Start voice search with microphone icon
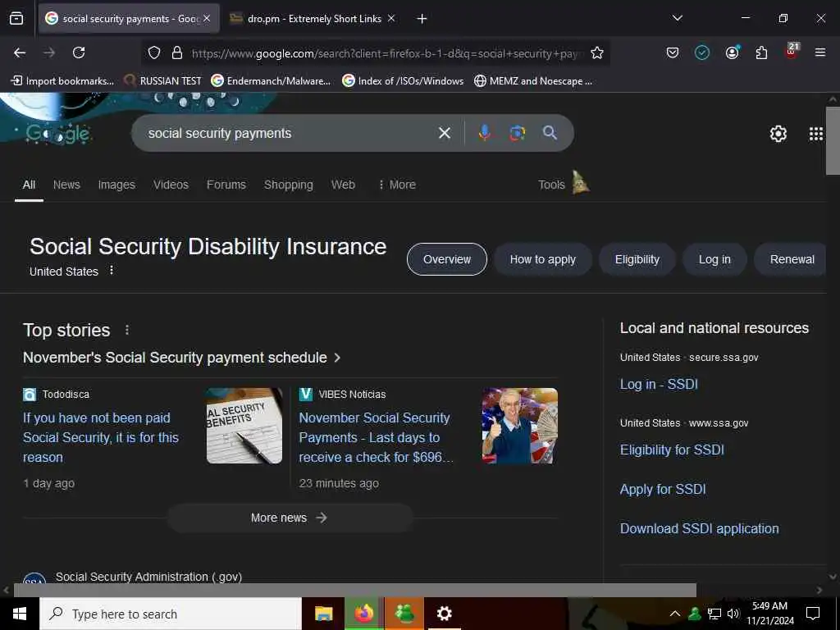The image size is (840, 630). point(484,133)
